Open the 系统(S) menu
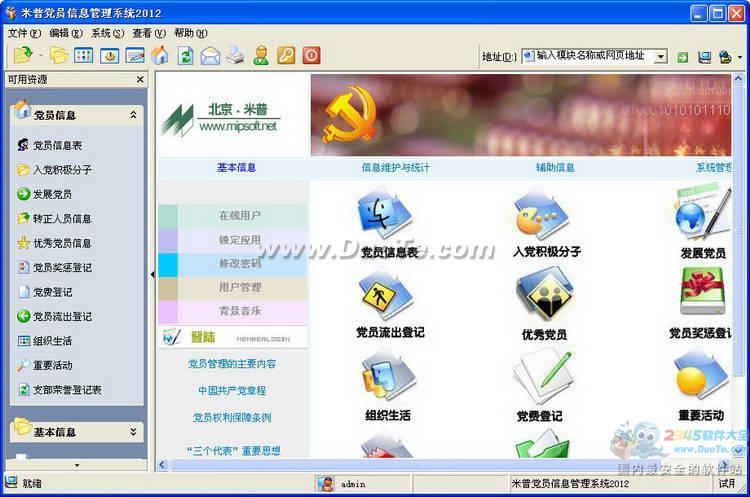 (x=100, y=33)
